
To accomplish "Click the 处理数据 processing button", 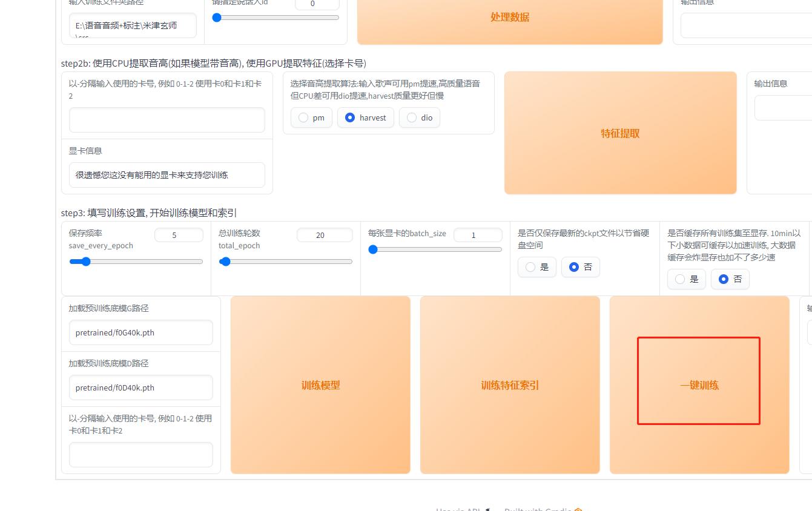I will pyautogui.click(x=510, y=17).
